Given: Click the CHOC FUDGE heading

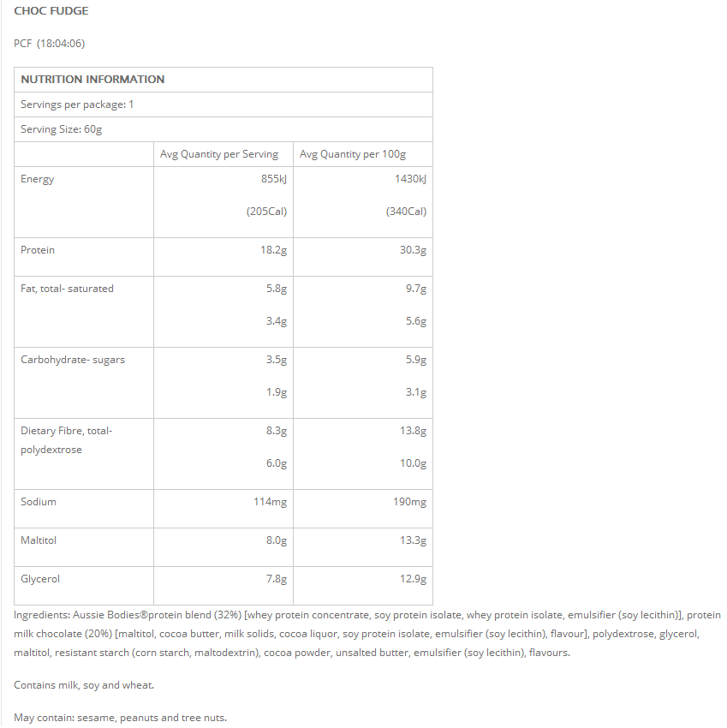Looking at the screenshot, I should 51,11.
